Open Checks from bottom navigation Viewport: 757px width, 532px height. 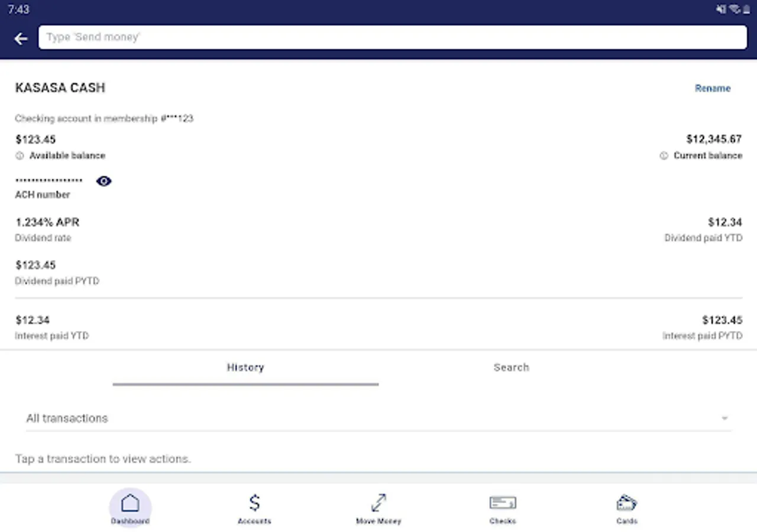click(x=503, y=509)
